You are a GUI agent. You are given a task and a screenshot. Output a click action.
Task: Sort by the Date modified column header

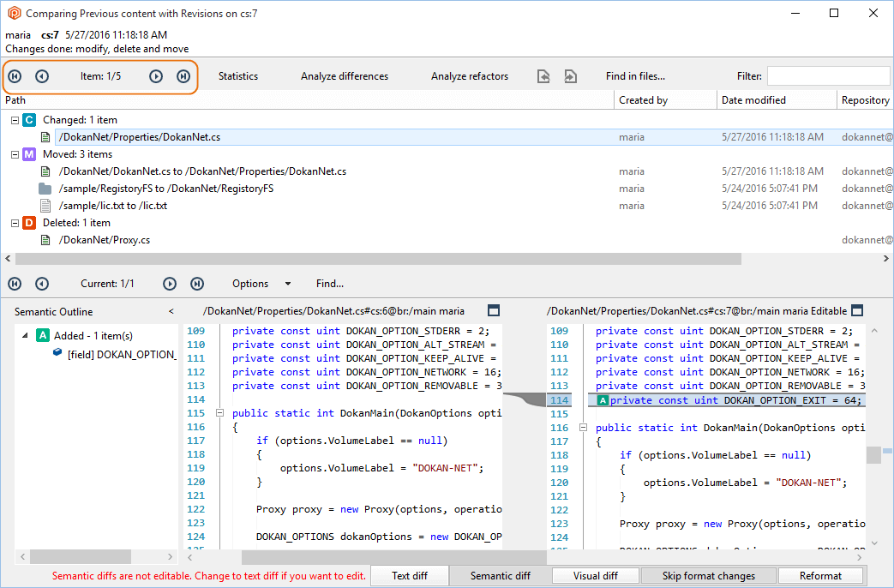pos(777,99)
